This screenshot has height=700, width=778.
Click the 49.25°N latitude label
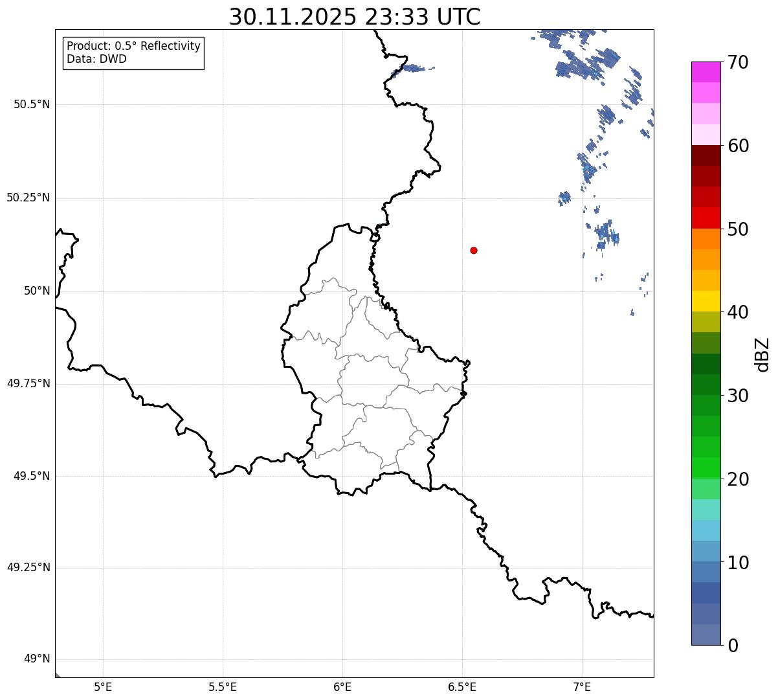click(x=28, y=568)
